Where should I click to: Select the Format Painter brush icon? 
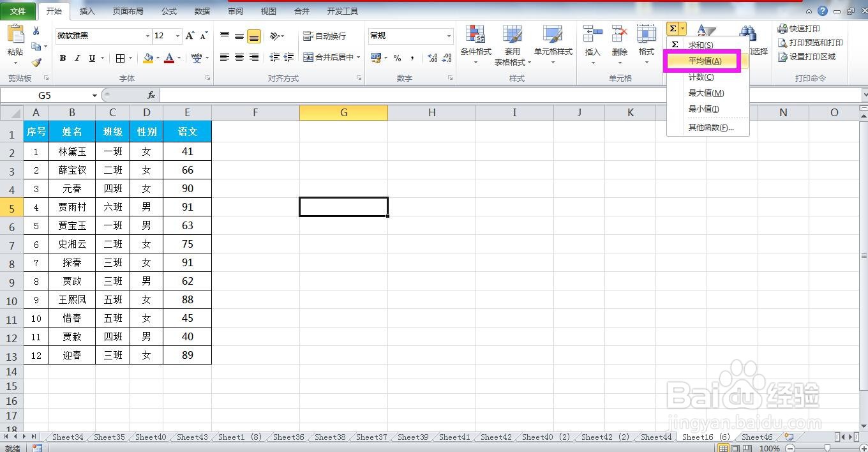coord(36,63)
